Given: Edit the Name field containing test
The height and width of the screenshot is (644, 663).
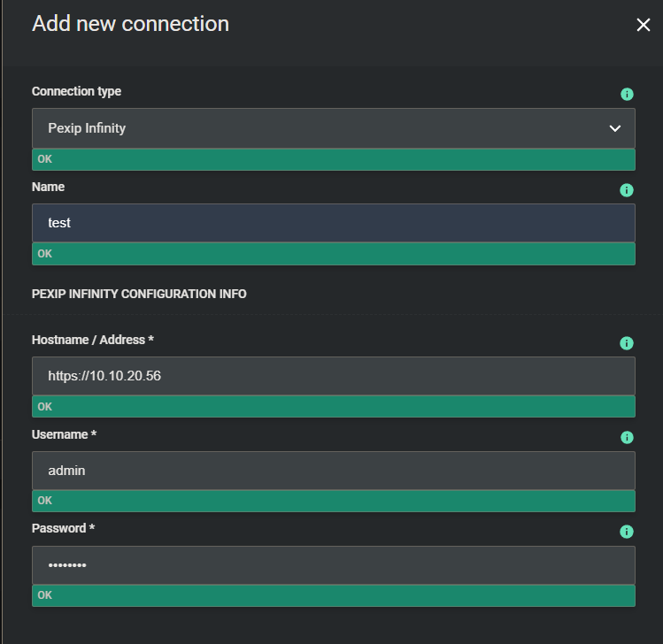Looking at the screenshot, I should 333,223.
